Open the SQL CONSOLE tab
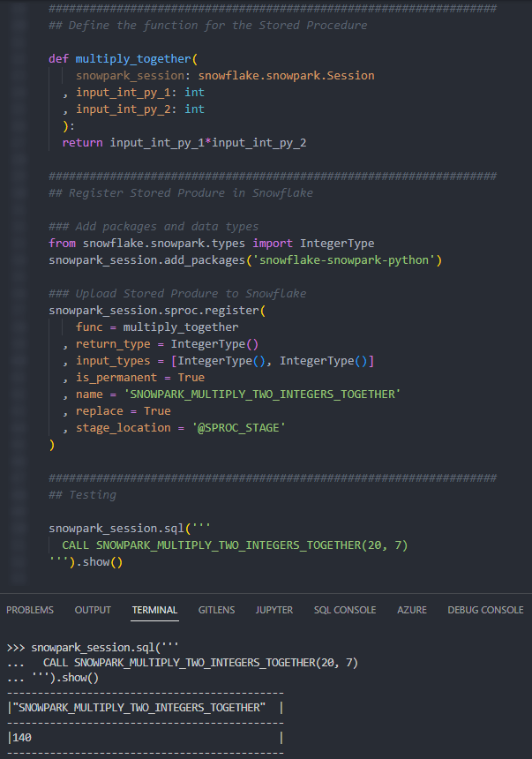 point(345,610)
